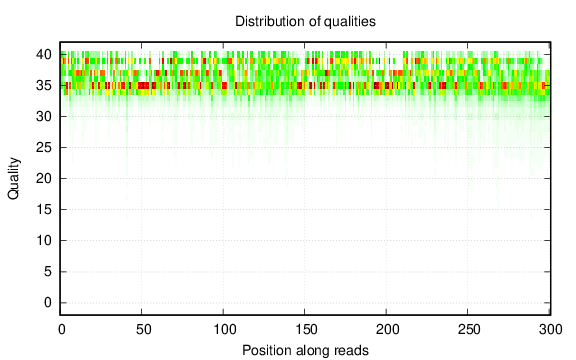Click x-axis tick label 200
Viewport: 576px width, 360px height.
pos(388,330)
